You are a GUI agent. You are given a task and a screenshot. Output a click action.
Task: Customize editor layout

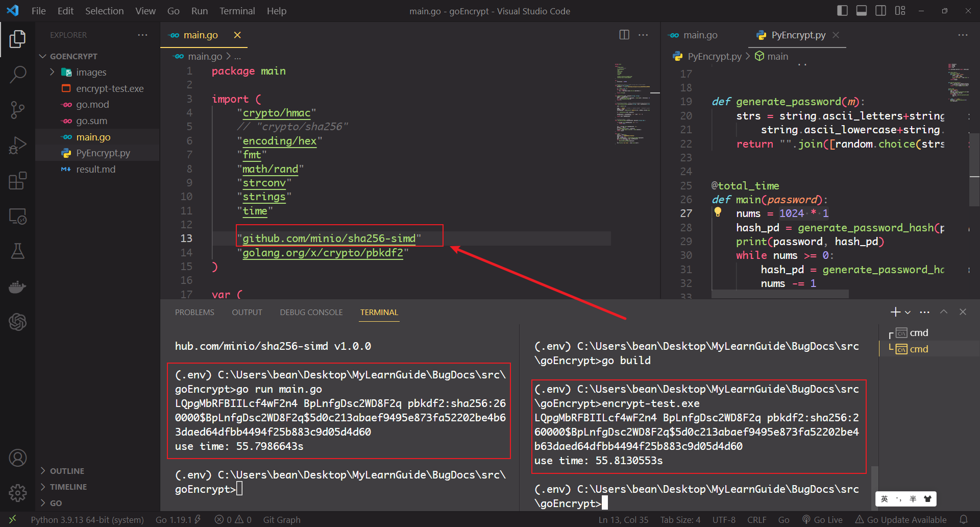900,11
